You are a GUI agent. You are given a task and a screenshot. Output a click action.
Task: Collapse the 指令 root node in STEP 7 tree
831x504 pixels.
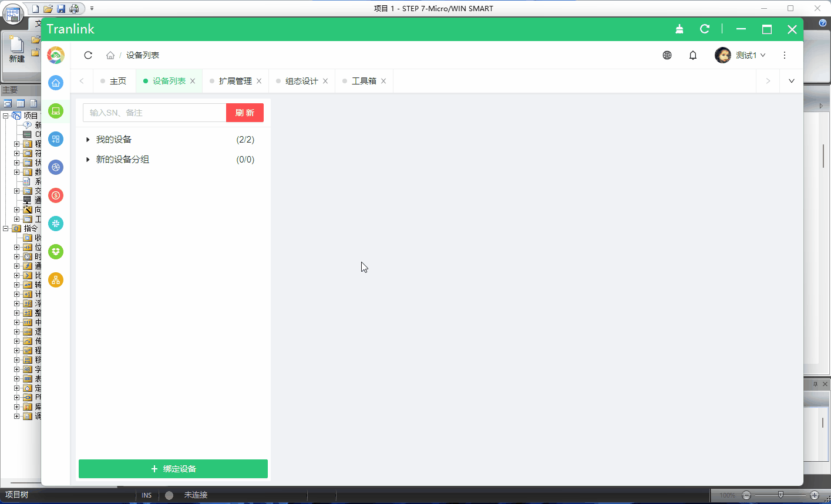point(5,229)
